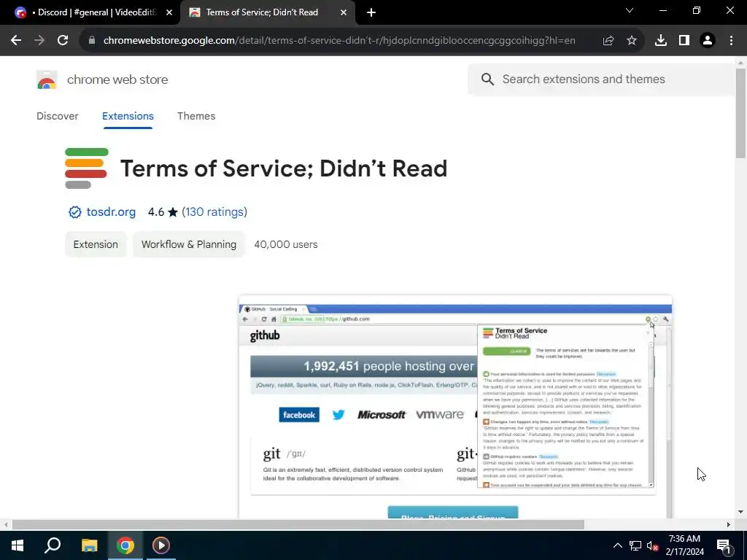Viewport: 747px width, 560px height.
Task: Focus the Search extensions and themes field
Action: tap(602, 79)
